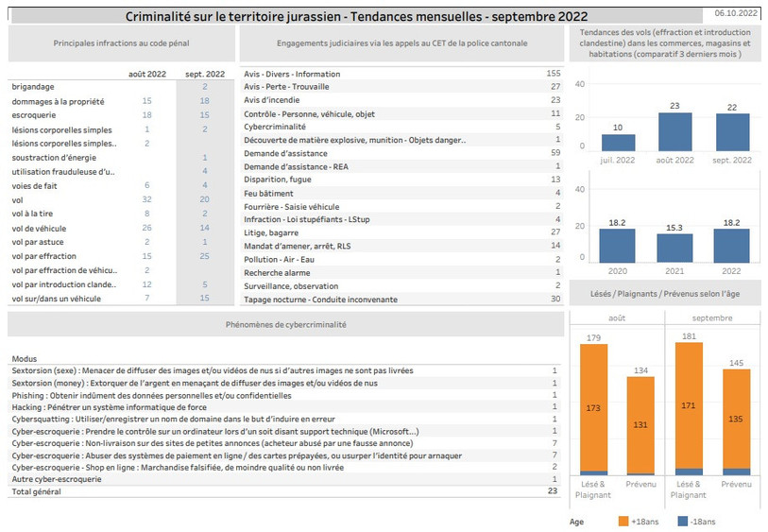The width and height of the screenshot is (768, 532).
Task: Select the Hacking modus row
Action: click(x=284, y=407)
